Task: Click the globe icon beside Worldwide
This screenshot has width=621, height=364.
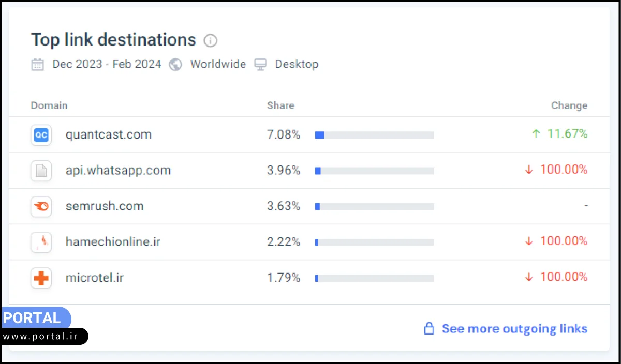Action: 176,65
